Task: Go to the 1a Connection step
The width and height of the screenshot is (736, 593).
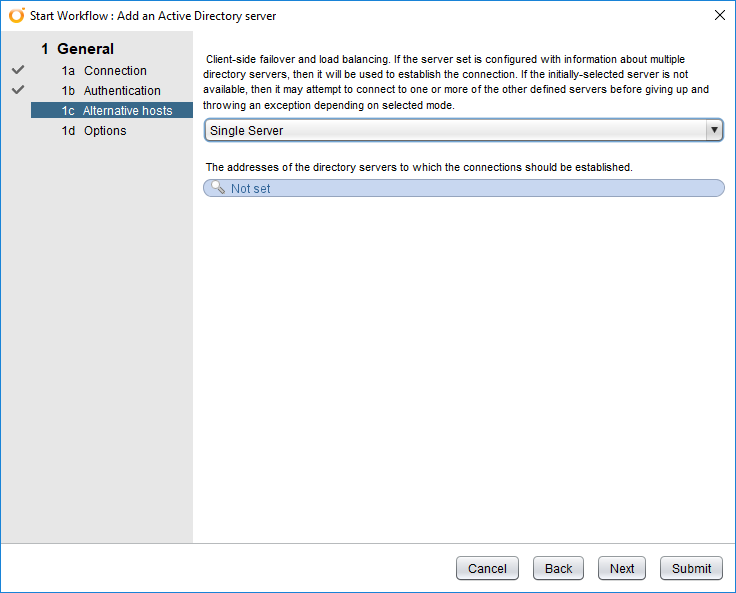Action: pyautogui.click(x=104, y=71)
